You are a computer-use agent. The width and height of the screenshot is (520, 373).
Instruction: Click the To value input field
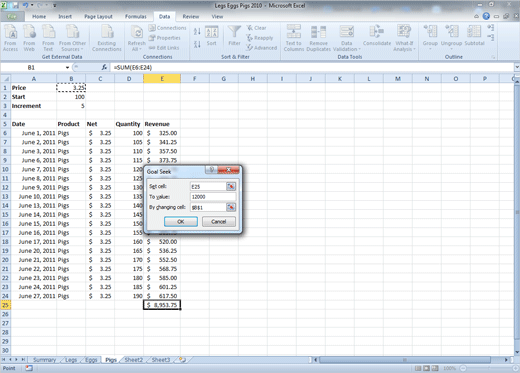[x=213, y=197]
